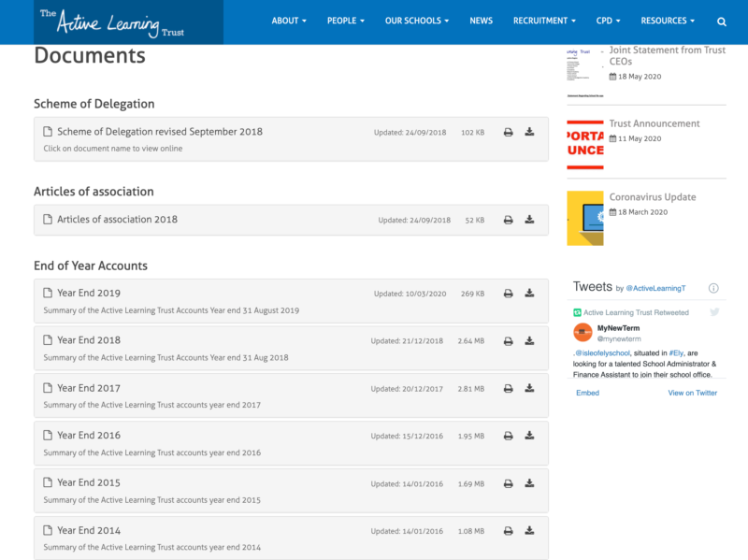
Task: Click the 'End of Year Accounts' heading
Action: point(91,266)
